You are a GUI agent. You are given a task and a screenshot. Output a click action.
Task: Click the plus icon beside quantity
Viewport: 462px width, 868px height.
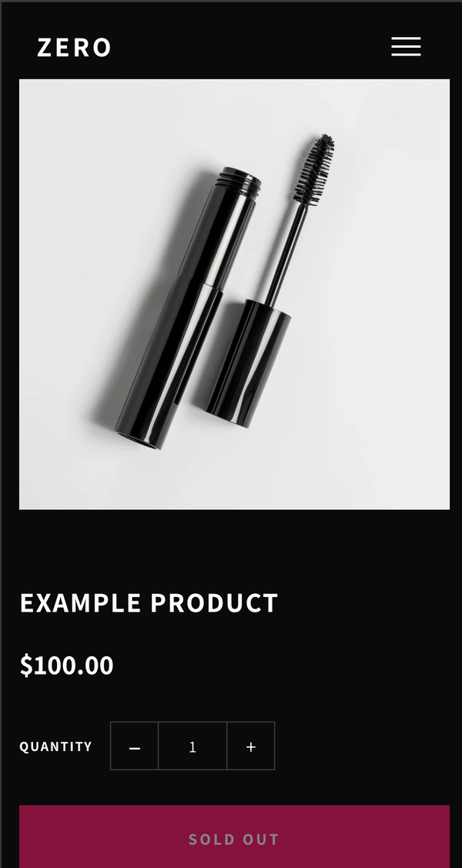pos(251,747)
